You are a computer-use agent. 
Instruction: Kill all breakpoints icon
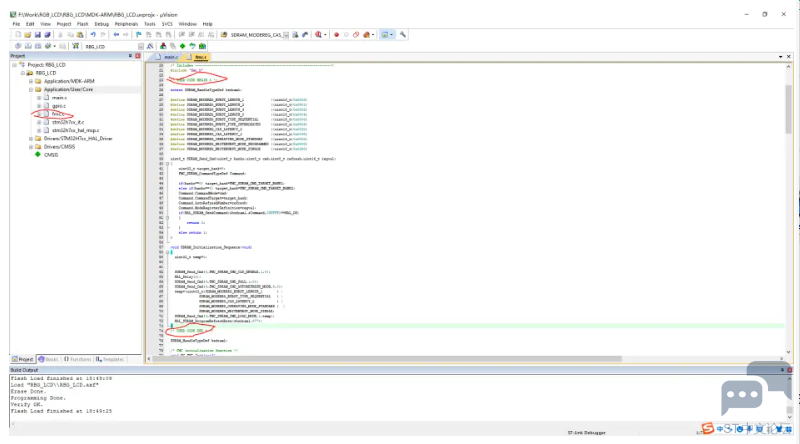click(366, 35)
